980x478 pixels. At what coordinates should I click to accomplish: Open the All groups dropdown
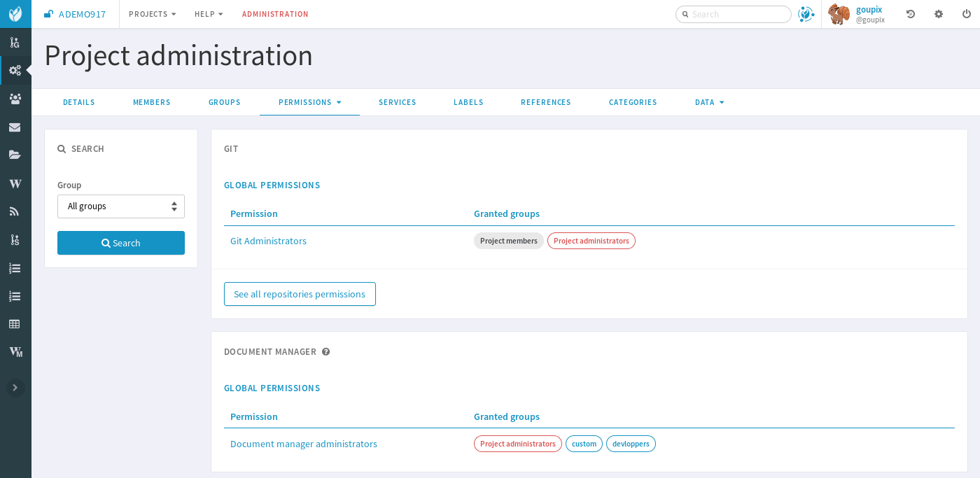[120, 206]
